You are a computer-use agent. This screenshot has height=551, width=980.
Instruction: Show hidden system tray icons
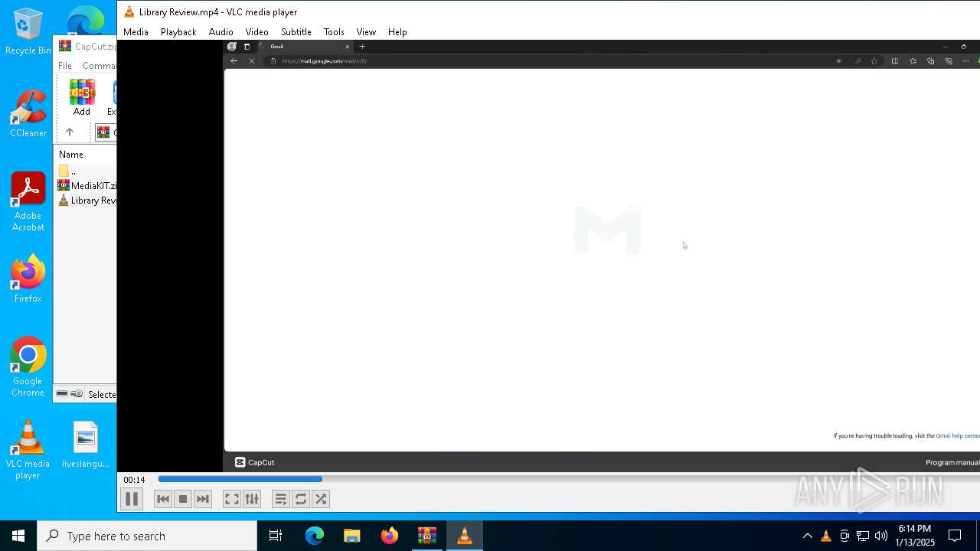[x=807, y=536]
